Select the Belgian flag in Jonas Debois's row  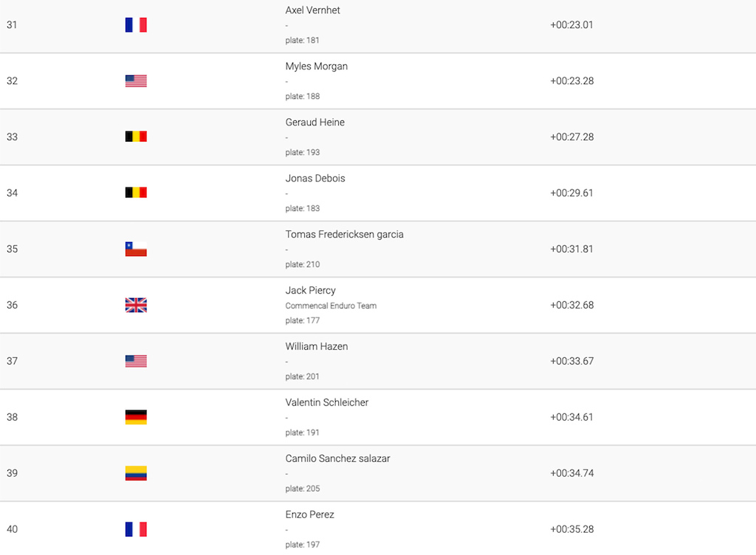[x=136, y=193]
